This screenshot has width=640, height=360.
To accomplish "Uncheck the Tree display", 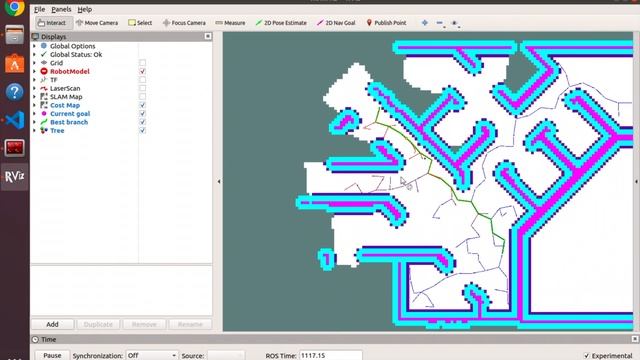I will 142,131.
